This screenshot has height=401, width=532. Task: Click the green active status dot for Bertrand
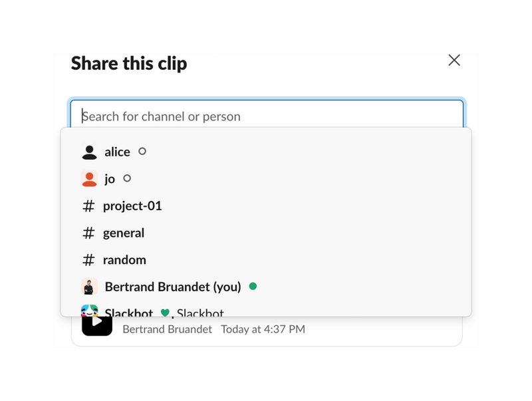coord(253,286)
